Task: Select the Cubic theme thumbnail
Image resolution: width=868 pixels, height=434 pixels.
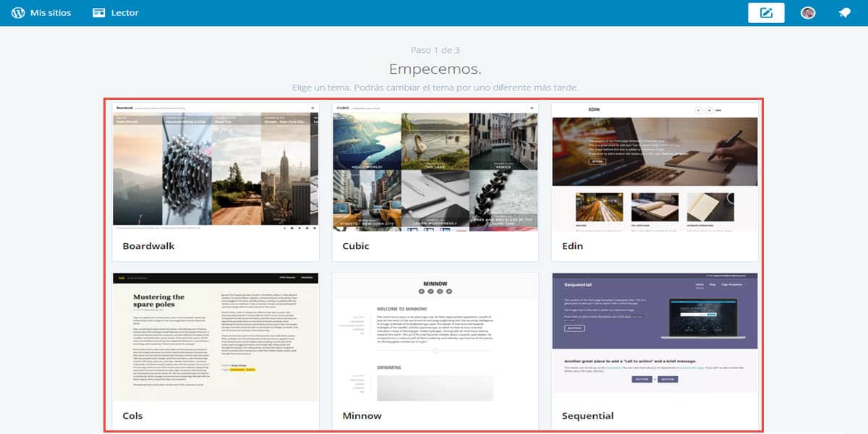Action: (x=435, y=167)
